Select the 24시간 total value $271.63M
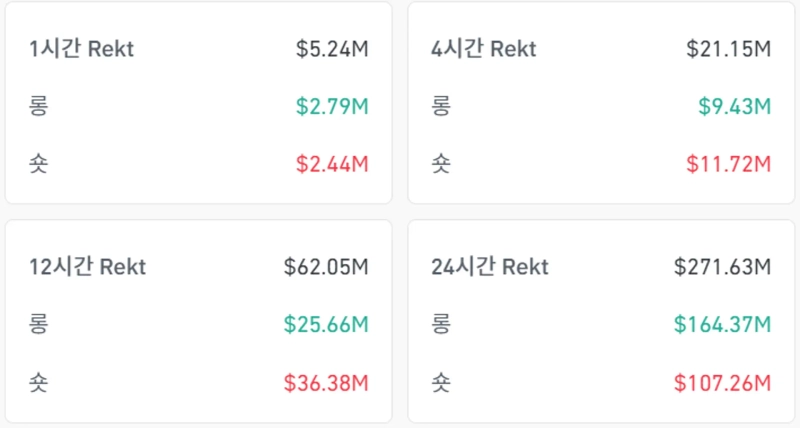 [x=722, y=267]
